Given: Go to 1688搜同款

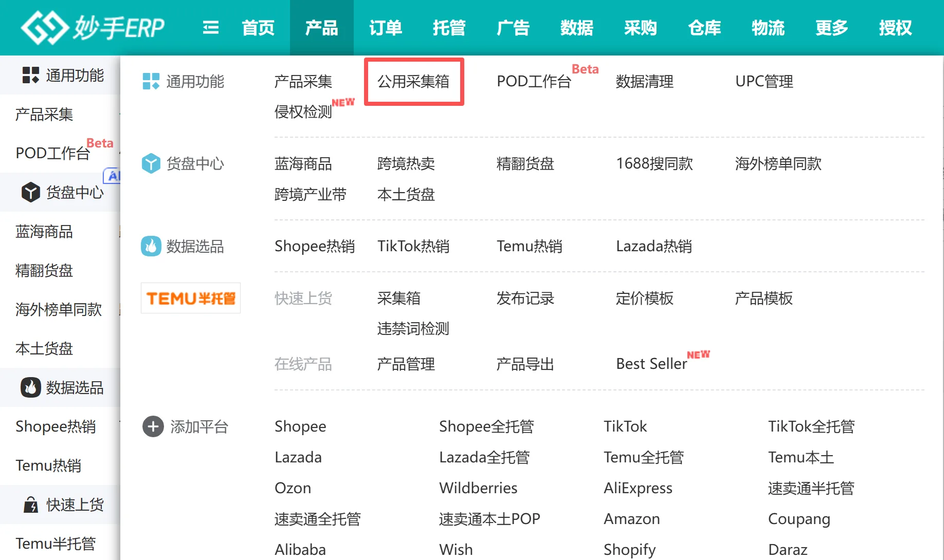Looking at the screenshot, I should (654, 163).
